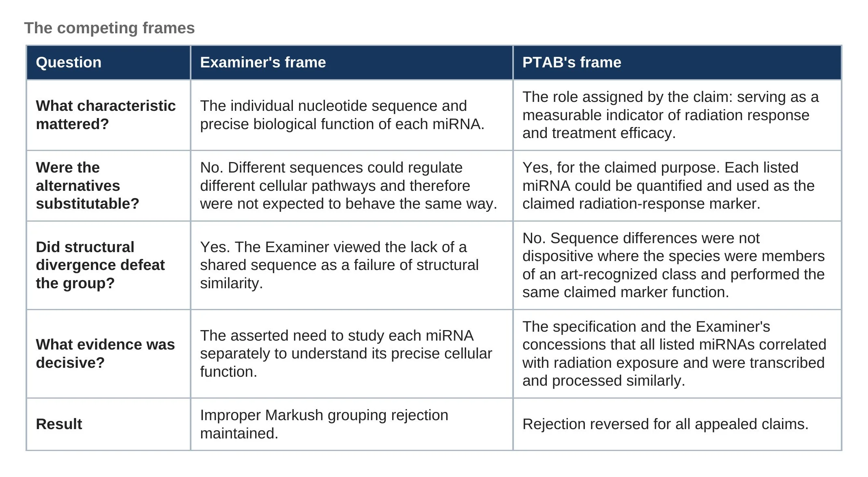
Task: Click 'Improper Markush grouping rejection maintained' cell
Action: 352,424
